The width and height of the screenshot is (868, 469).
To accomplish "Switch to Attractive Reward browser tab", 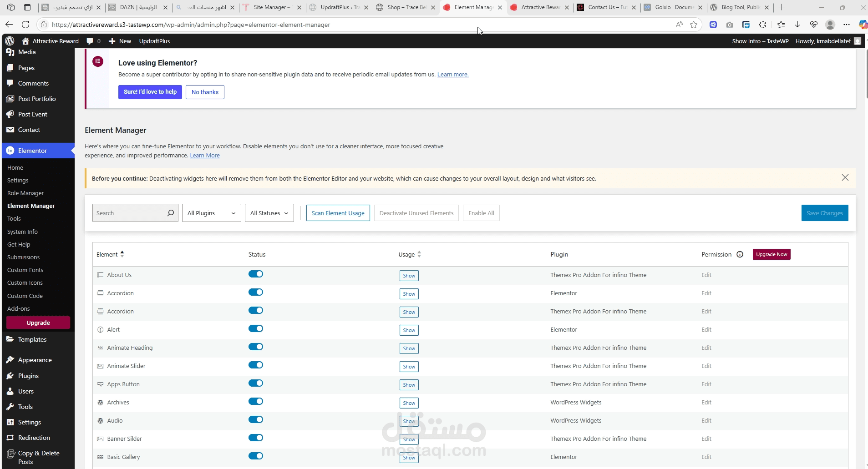I will point(540,7).
